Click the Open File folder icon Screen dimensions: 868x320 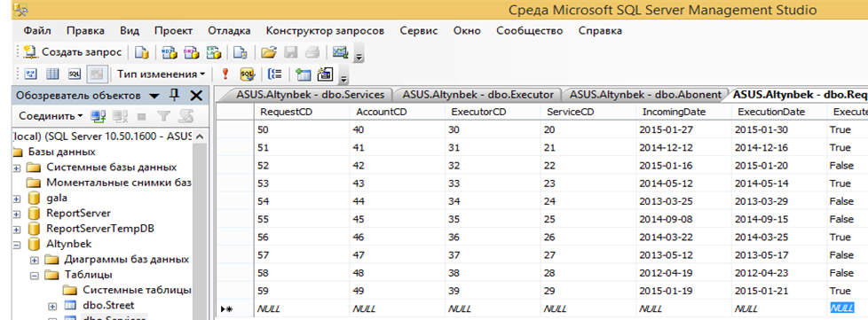pyautogui.click(x=269, y=52)
